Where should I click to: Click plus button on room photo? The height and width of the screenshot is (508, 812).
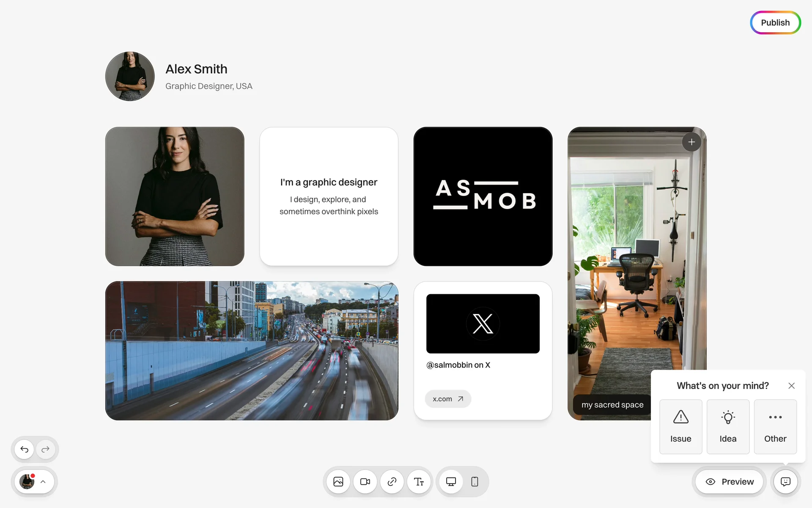691,142
